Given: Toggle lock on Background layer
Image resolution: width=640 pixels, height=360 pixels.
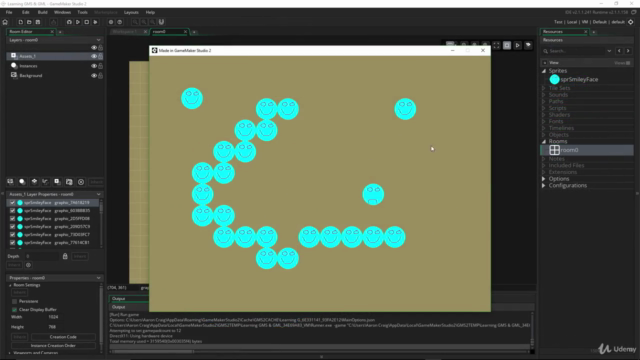Looking at the screenshot, I should (100, 76).
